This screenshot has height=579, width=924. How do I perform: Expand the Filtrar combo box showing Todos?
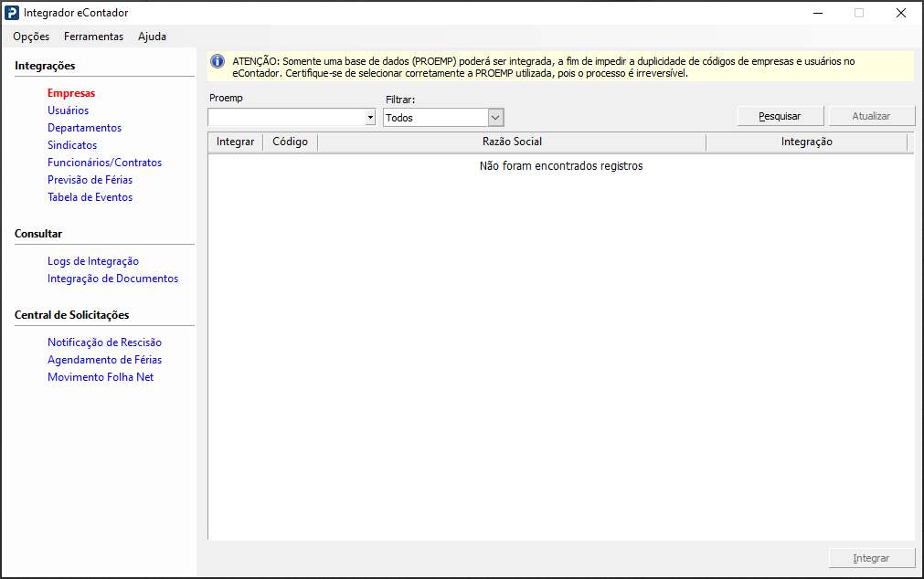click(x=495, y=118)
